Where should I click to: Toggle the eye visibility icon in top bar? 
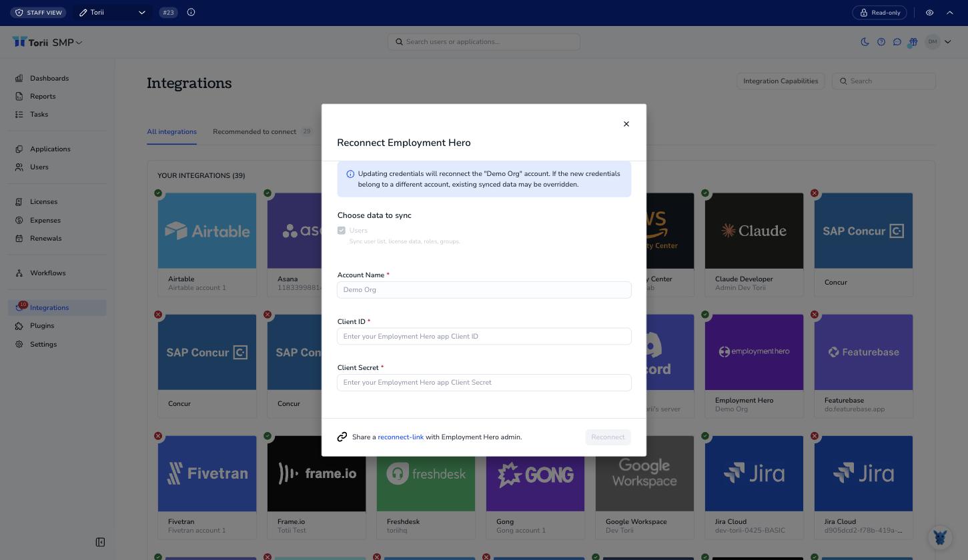click(x=929, y=13)
